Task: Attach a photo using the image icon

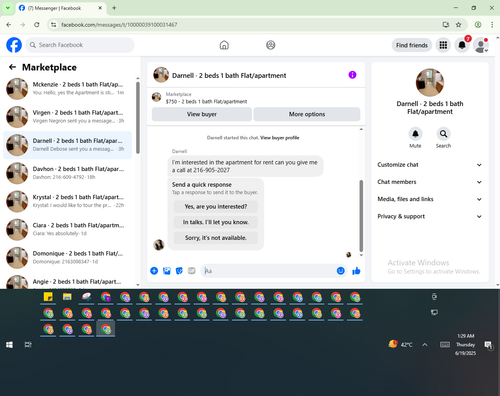Action: point(167,271)
